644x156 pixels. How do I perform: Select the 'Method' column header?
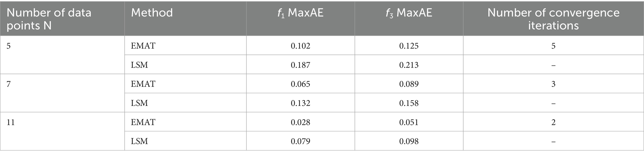click(185, 19)
